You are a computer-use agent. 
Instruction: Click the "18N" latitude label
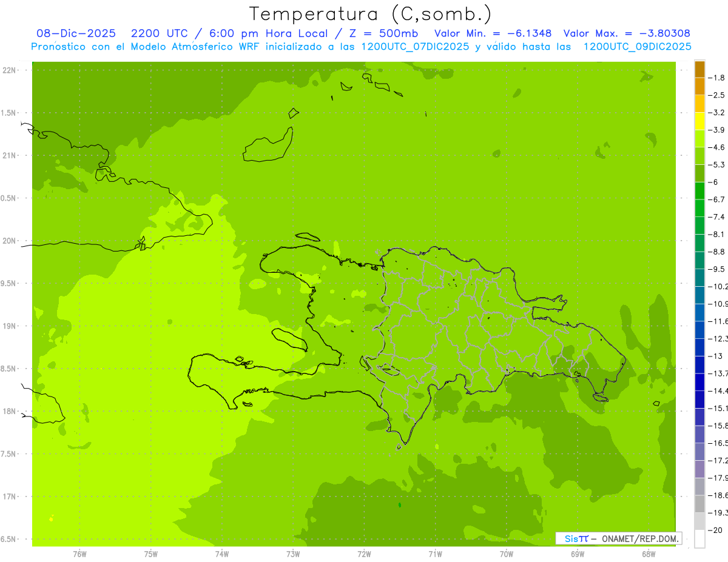pyautogui.click(x=9, y=411)
